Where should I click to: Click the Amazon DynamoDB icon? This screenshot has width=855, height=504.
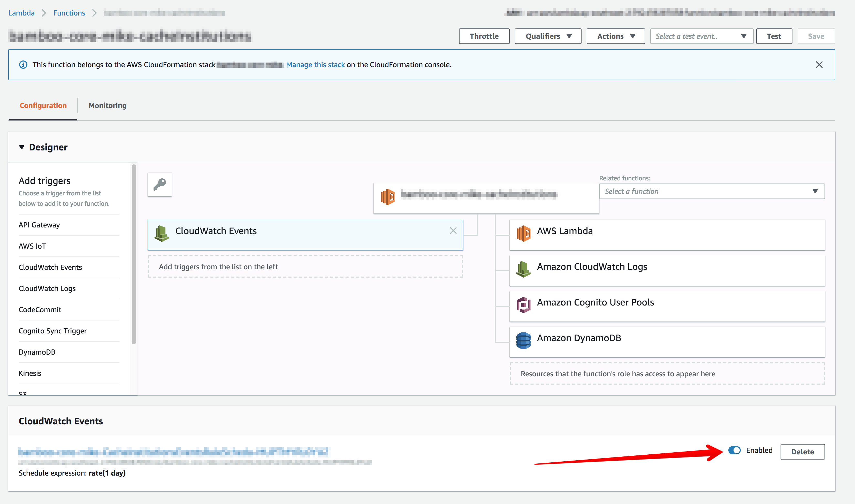[x=523, y=341]
